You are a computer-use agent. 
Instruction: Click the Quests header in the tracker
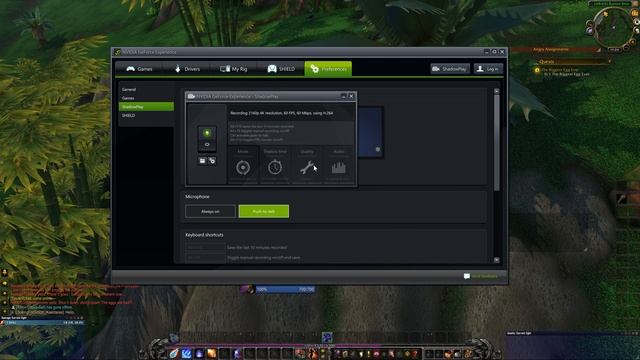tap(547, 62)
